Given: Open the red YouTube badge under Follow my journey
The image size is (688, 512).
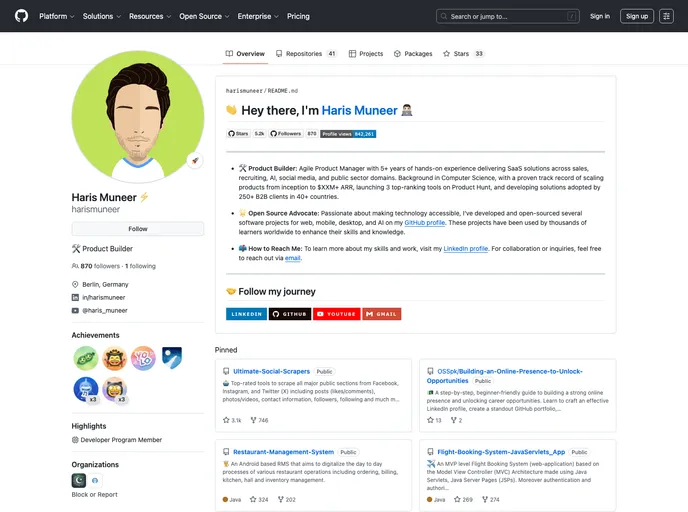Looking at the screenshot, I should pyautogui.click(x=336, y=314).
